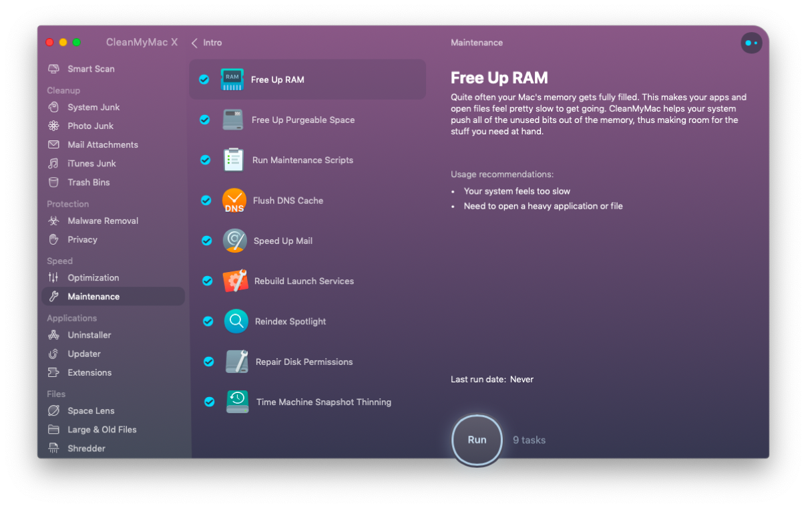Uncheck the Flush DNS Cache checkbox
812x508 pixels.
[x=206, y=201]
